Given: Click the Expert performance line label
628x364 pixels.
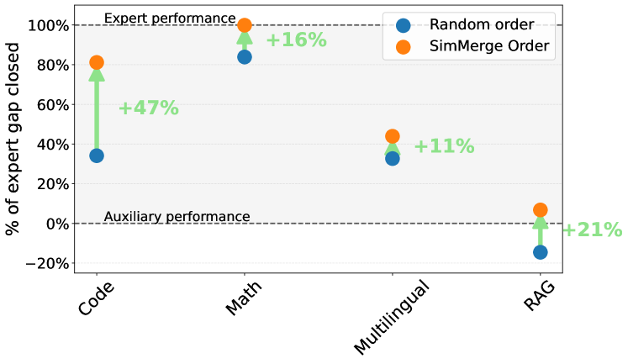Looking at the screenshot, I should click(170, 18).
